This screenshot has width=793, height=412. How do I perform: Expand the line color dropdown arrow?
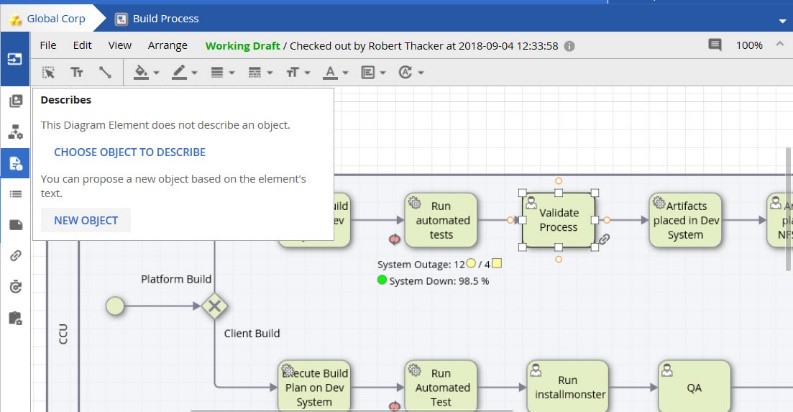(x=195, y=73)
